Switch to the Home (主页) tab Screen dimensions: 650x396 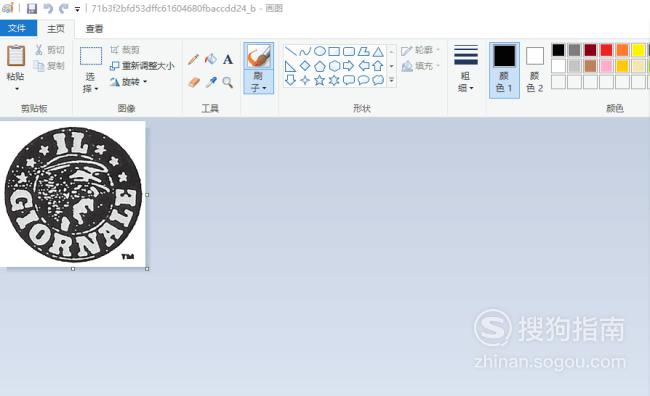(x=56, y=28)
